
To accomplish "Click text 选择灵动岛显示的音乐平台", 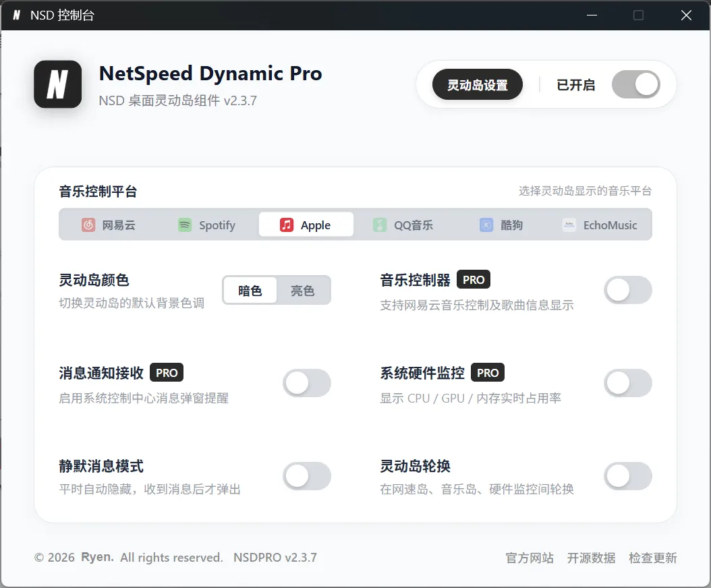I will pos(586,191).
